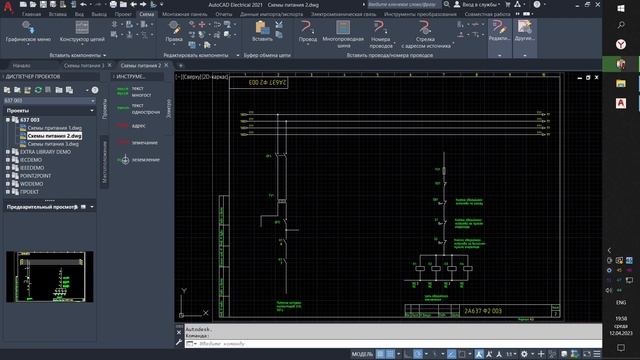Click the search magnifier in title bar
The width and height of the screenshot is (640, 360).
point(447,4)
